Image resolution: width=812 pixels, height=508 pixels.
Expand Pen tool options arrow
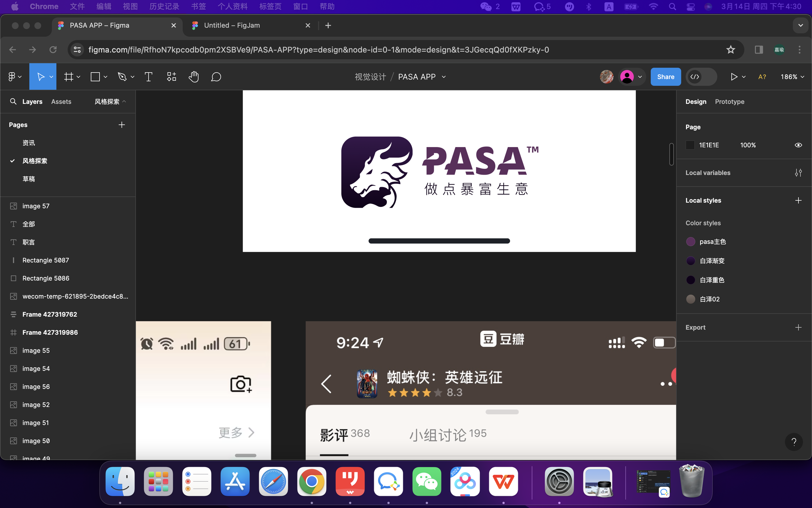[132, 77]
